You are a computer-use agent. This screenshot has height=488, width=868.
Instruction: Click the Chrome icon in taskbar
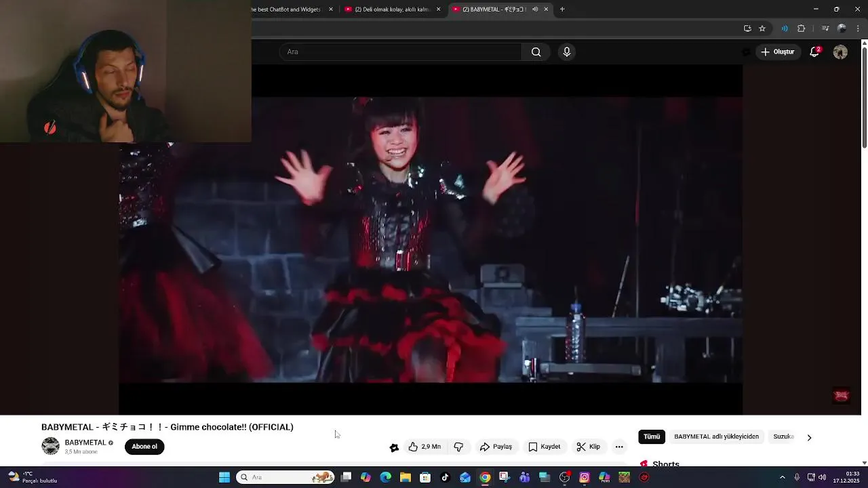[485, 477]
